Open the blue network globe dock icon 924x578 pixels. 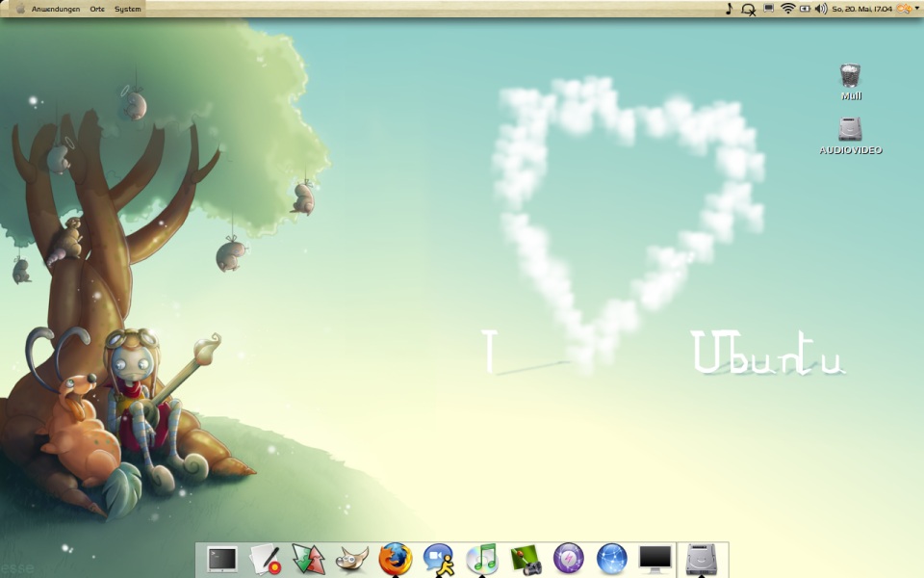(x=612, y=559)
